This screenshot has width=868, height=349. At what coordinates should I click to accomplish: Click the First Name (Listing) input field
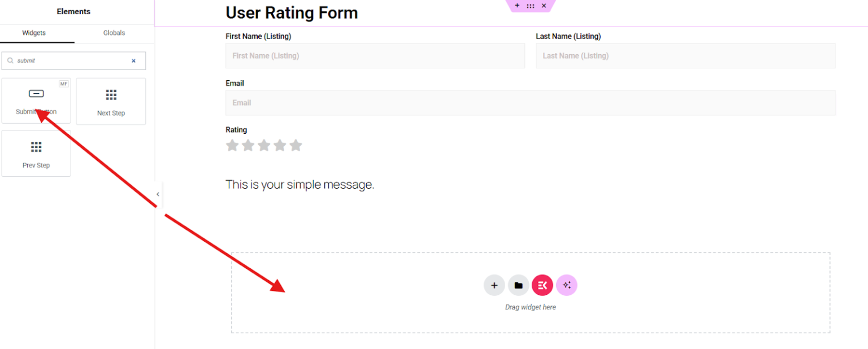[x=375, y=56]
